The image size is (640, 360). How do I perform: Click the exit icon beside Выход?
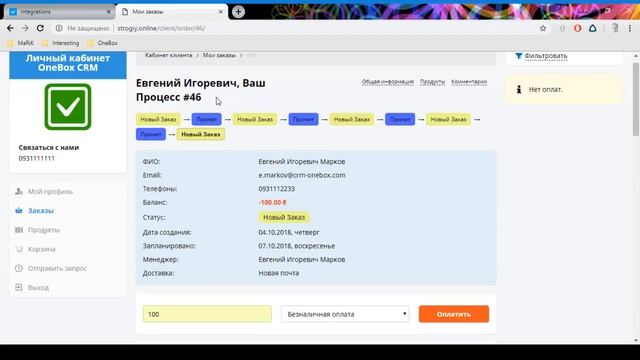click(x=19, y=287)
